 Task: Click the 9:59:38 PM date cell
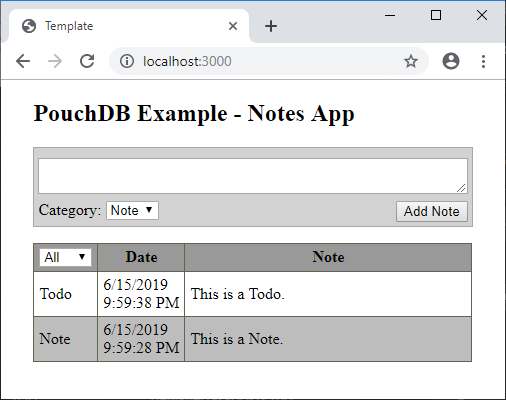click(x=141, y=294)
